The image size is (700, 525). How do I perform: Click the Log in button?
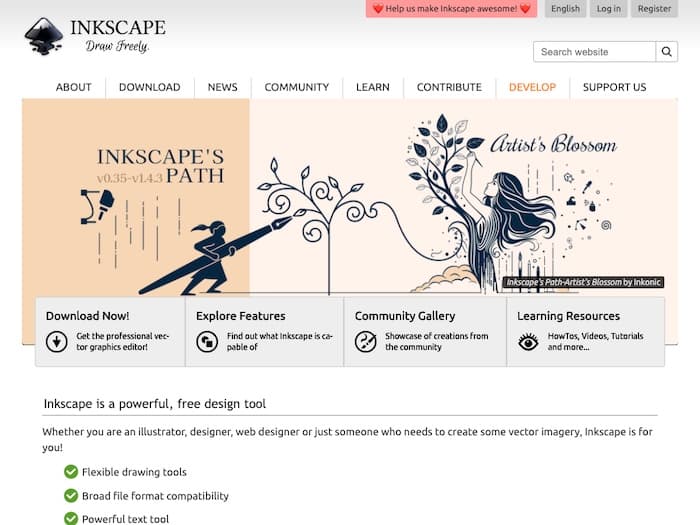pyautogui.click(x=608, y=8)
